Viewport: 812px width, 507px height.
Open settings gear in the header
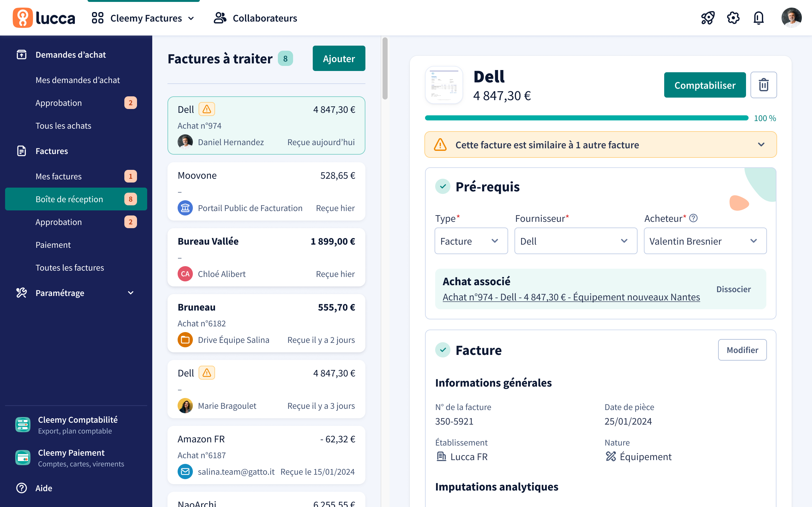click(x=733, y=18)
